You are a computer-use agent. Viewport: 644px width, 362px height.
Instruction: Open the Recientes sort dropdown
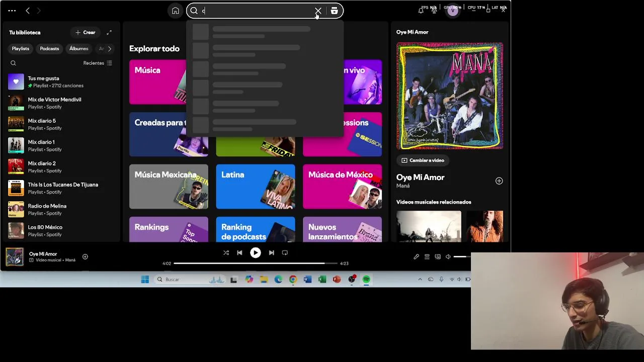point(98,63)
